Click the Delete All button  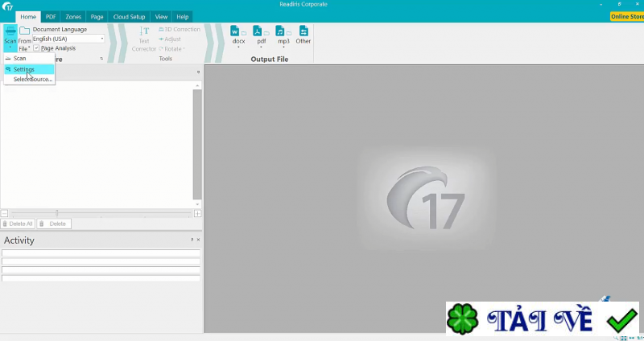click(17, 224)
